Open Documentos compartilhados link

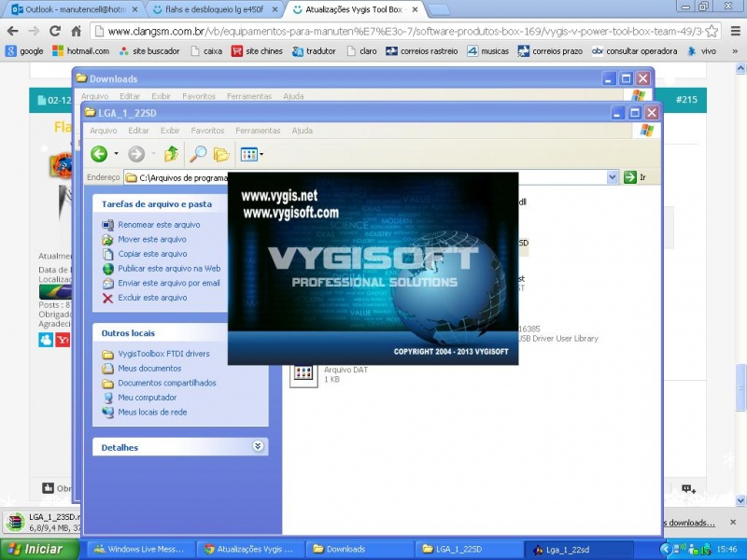click(x=167, y=383)
